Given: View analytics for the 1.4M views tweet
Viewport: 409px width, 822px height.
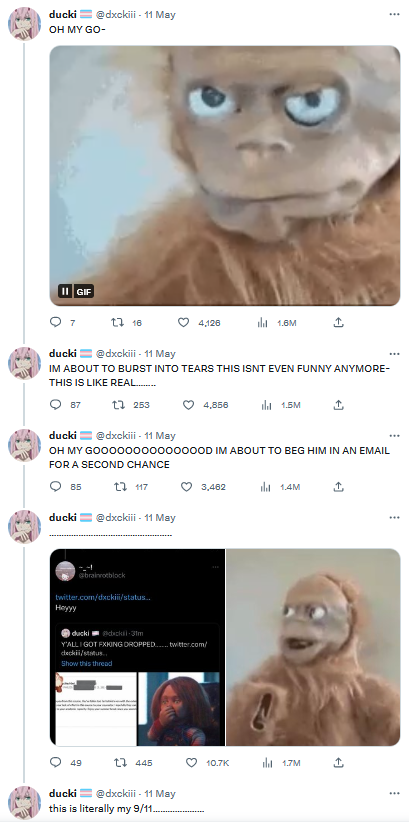Looking at the screenshot, I should 280,487.
